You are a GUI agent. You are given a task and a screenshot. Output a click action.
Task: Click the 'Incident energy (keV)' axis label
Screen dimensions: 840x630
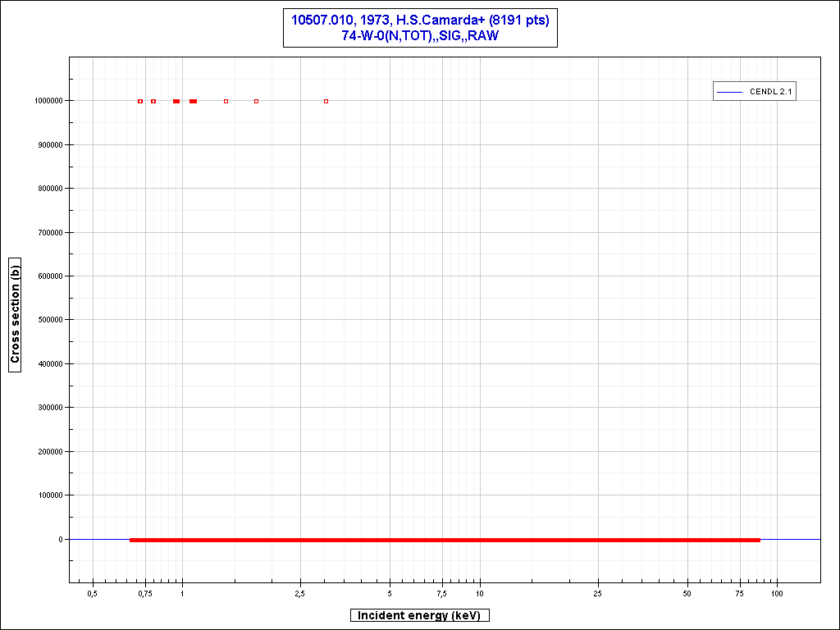[x=420, y=615]
